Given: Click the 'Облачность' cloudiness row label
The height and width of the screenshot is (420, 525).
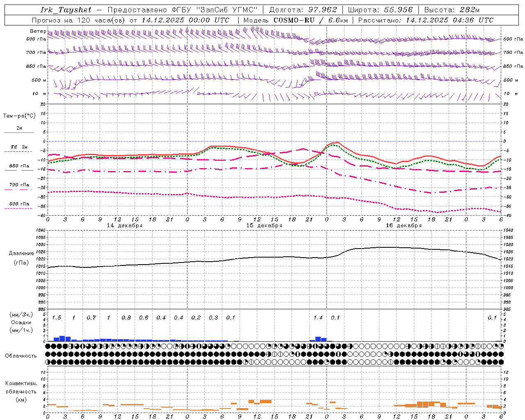Looking at the screenshot, I should (x=21, y=356).
